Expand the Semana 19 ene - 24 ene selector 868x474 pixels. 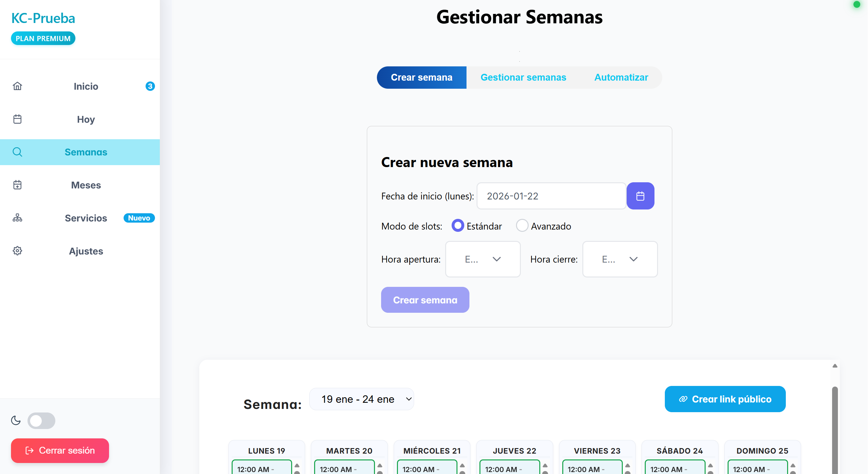(362, 399)
